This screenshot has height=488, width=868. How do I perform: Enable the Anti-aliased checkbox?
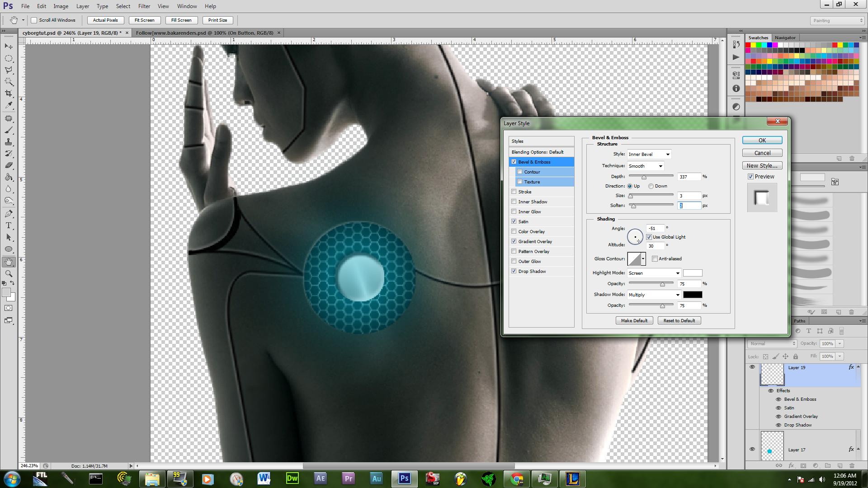pos(655,258)
